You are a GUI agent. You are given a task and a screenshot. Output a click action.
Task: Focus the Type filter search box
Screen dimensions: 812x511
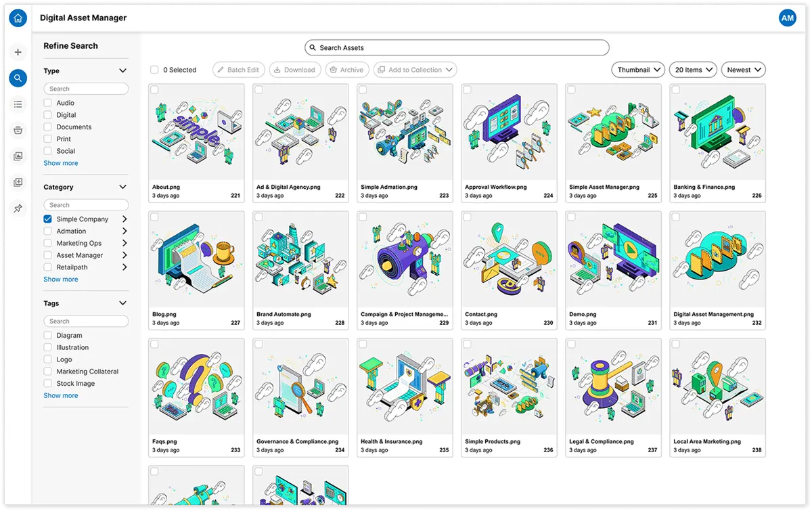click(86, 89)
